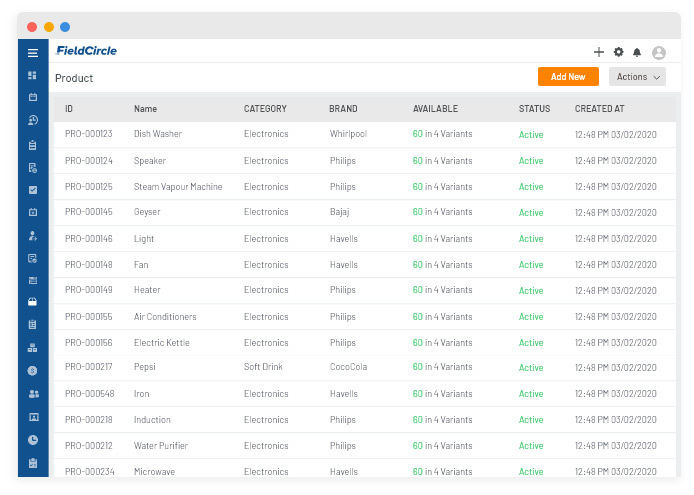Open the stacked boxes inventory icon in the sidebar
Viewport: 694px width, 495px height.
pos(32,348)
